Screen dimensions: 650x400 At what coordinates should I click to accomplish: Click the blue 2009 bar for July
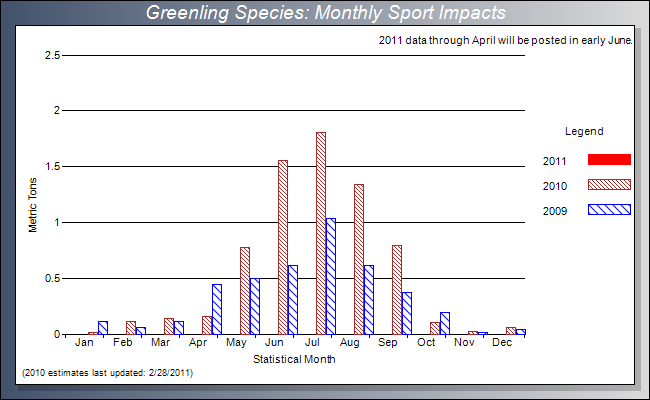click(x=331, y=276)
